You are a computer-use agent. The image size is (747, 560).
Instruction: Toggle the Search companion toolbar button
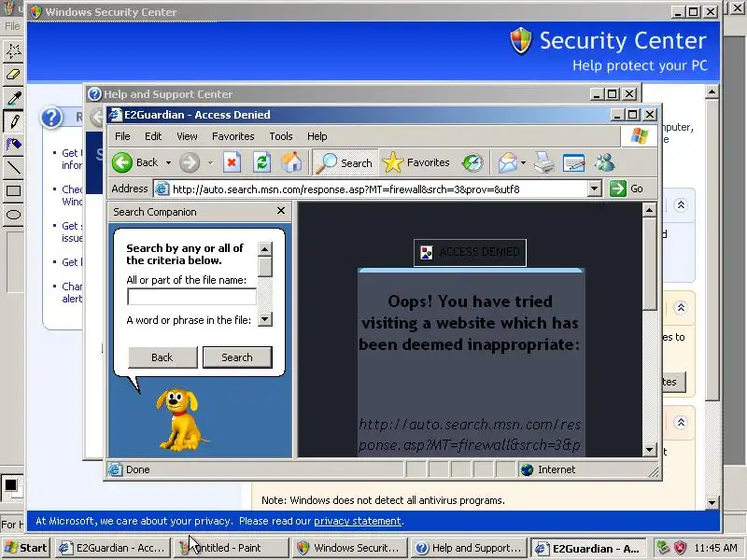pos(345,162)
